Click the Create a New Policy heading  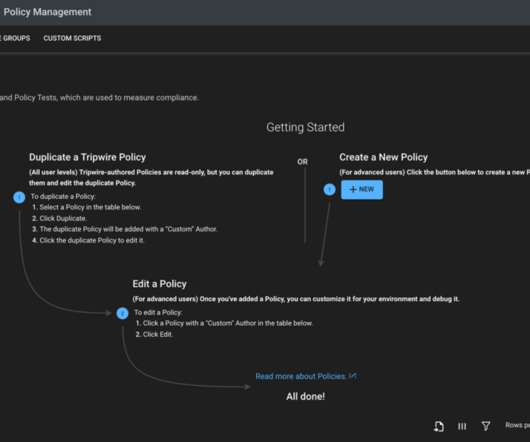pos(383,157)
